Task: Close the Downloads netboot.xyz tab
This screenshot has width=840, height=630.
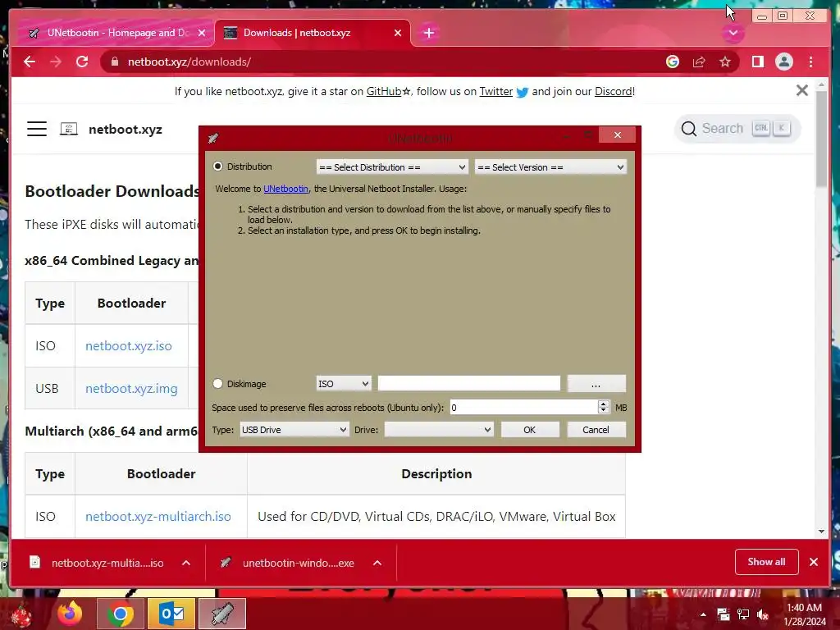Action: [x=398, y=33]
